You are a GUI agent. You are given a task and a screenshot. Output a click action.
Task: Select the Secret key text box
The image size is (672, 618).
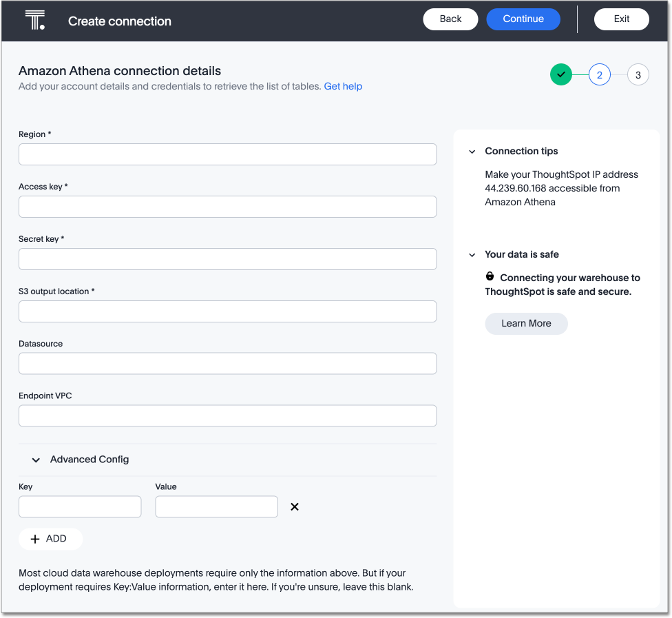227,259
